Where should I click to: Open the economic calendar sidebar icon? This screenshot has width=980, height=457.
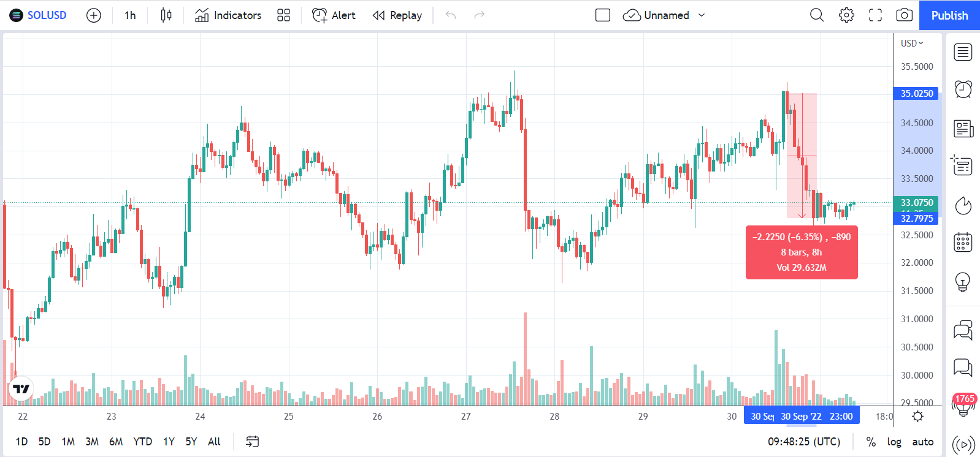(963, 243)
